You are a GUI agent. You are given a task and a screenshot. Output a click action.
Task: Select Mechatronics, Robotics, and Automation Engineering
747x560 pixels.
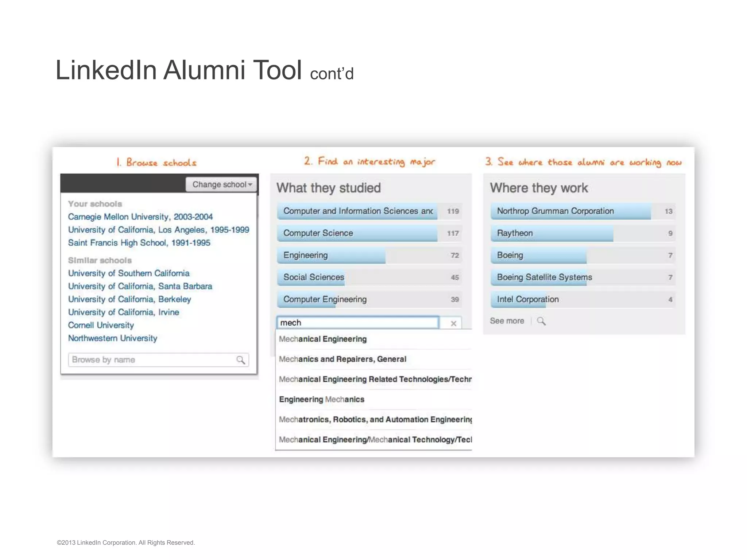click(375, 419)
